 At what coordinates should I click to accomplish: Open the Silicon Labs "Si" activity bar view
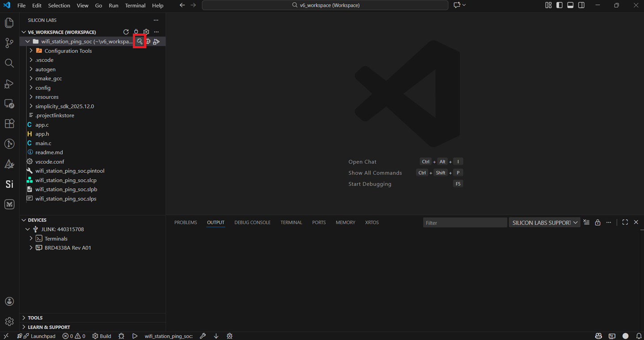(x=9, y=184)
